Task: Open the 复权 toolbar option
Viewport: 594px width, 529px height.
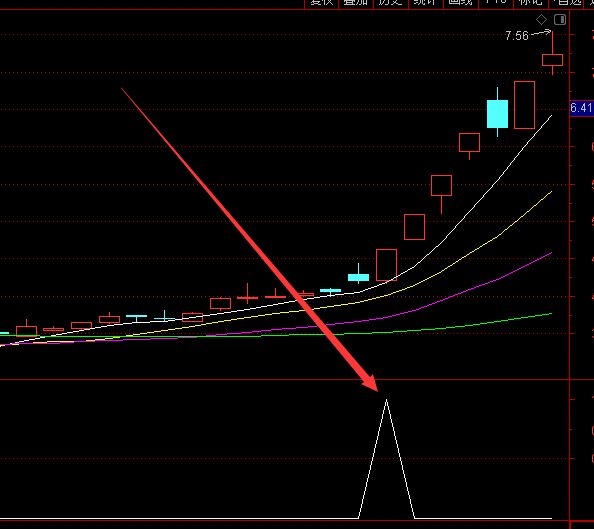Action: 322,2
